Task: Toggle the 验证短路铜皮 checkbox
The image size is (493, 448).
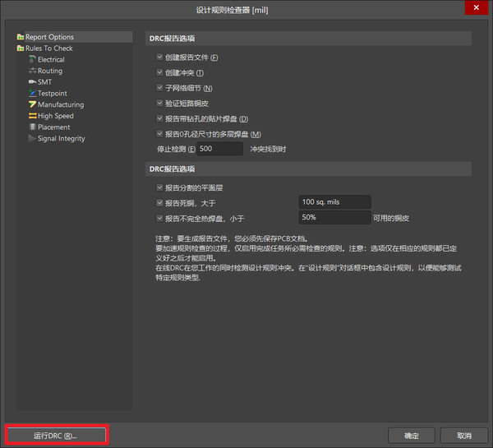Action: pyautogui.click(x=159, y=103)
